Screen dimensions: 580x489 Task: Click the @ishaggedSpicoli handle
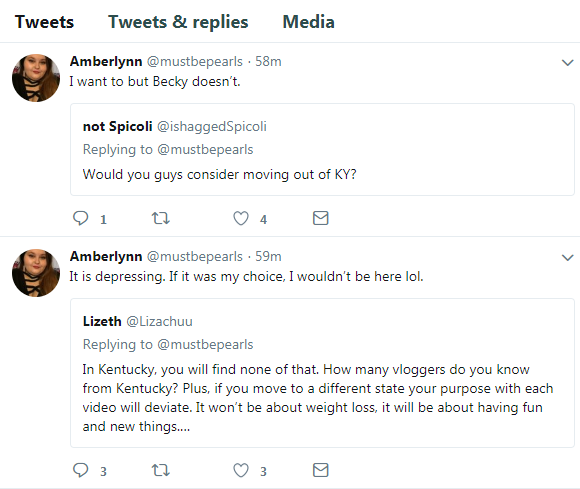click(212, 127)
